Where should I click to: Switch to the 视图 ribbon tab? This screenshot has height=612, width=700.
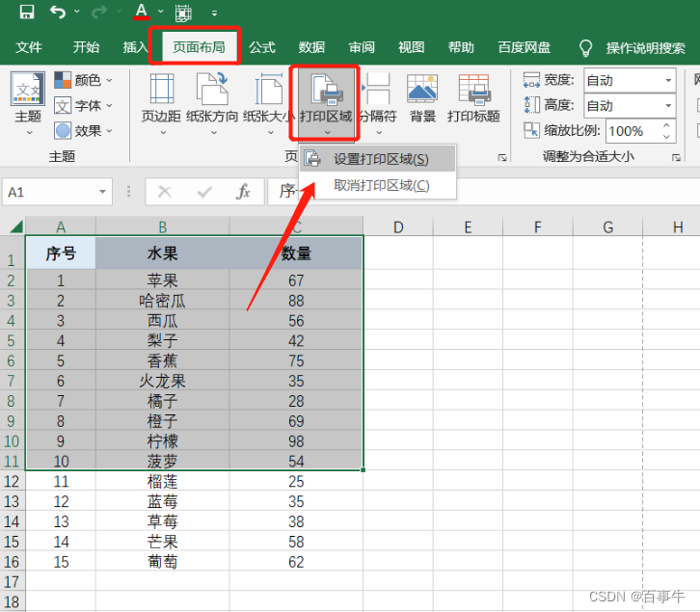click(x=411, y=47)
